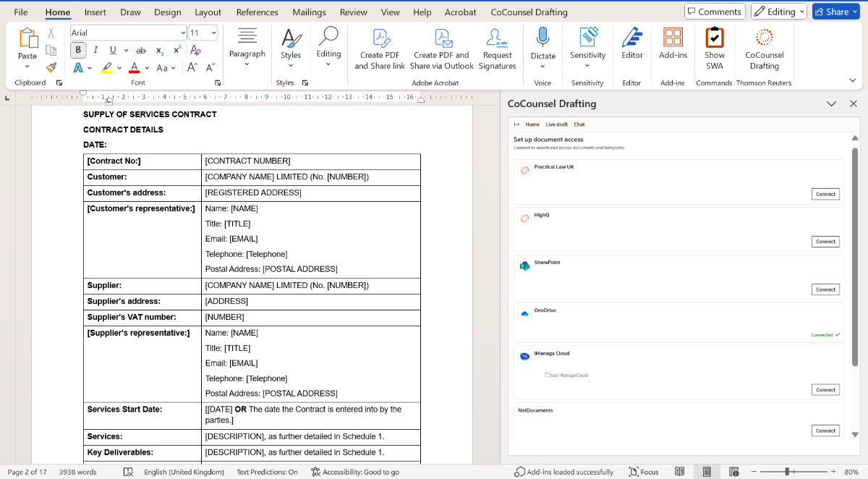Tick the test iManageCloud checkbox
The image size is (868, 479).
547,376
